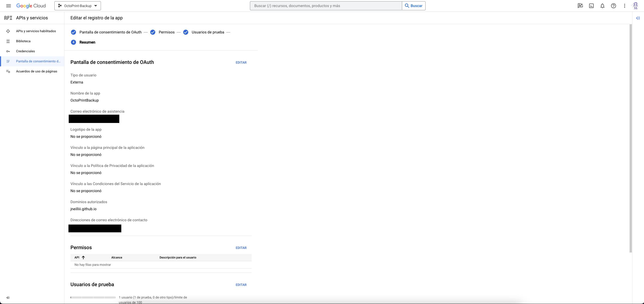Screen dimensions: 644x304
Task: Collapse the left navigation panel
Action: pos(8,297)
